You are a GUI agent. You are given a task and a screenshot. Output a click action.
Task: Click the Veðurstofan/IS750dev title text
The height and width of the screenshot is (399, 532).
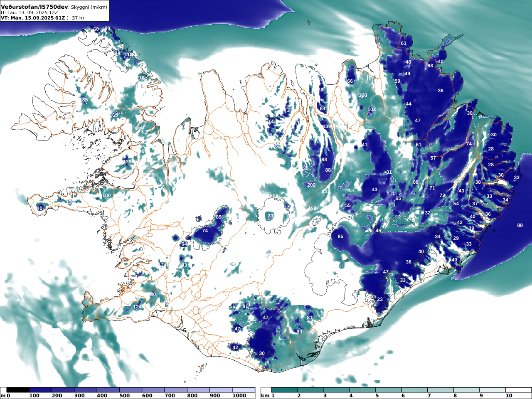(x=34, y=7)
